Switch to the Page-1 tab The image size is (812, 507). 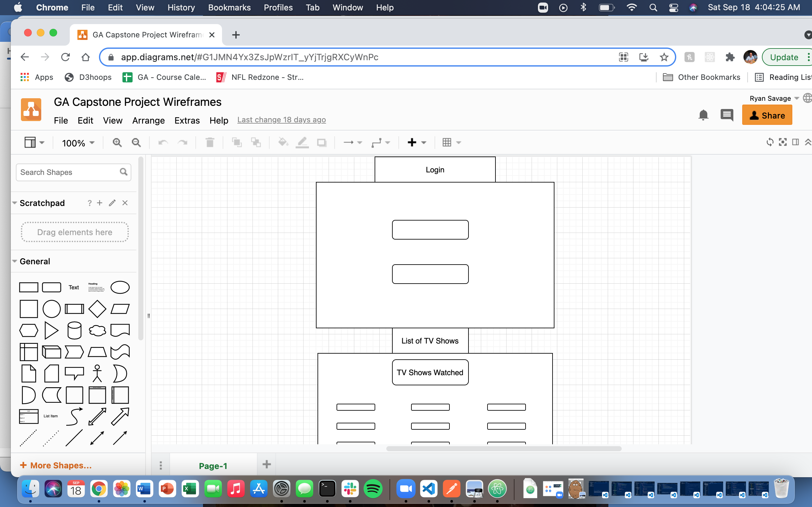click(213, 466)
